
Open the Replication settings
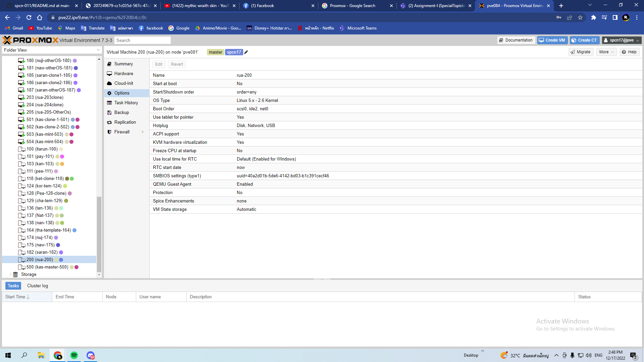(127, 122)
